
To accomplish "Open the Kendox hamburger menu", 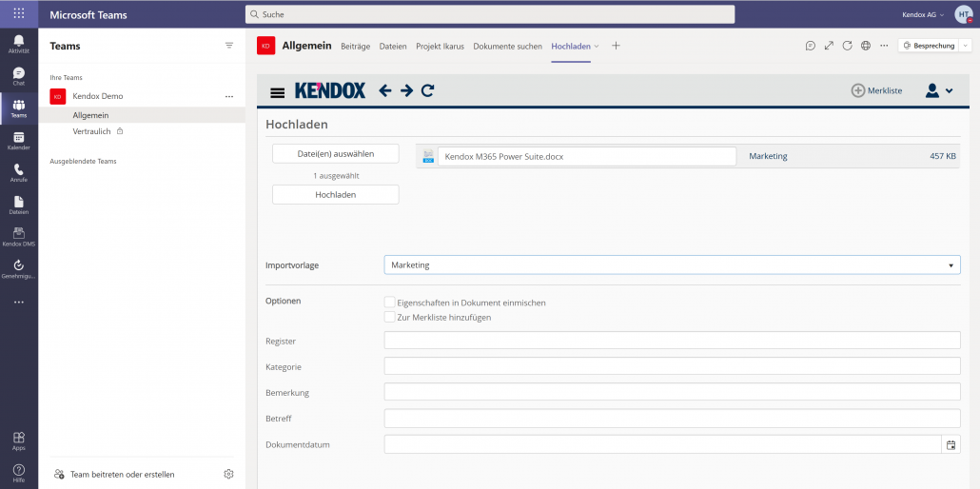I will coord(278,92).
